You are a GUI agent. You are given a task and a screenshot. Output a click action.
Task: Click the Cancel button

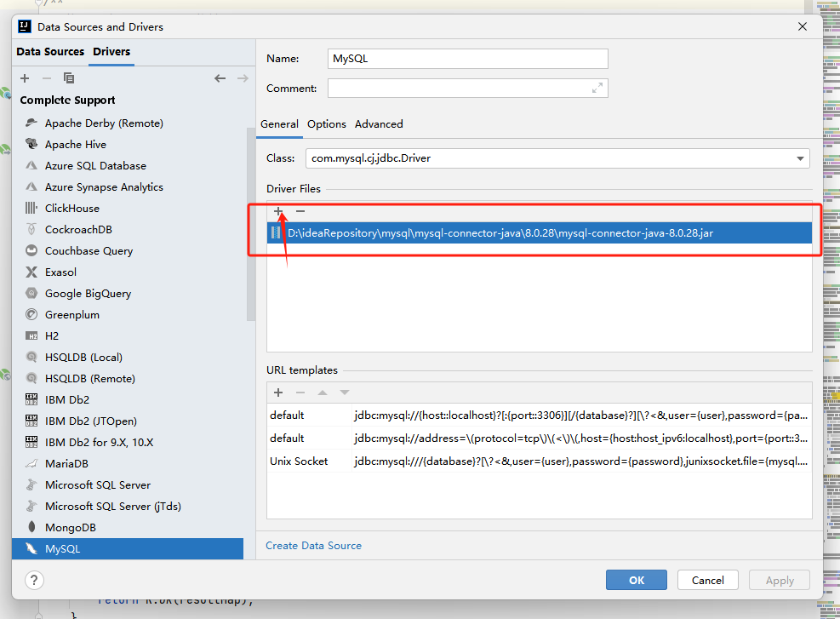(708, 581)
